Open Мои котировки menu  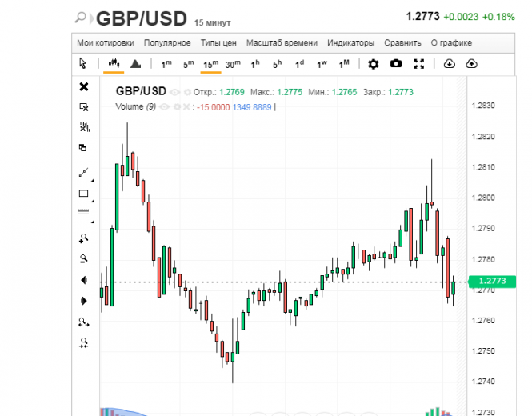tap(106, 43)
